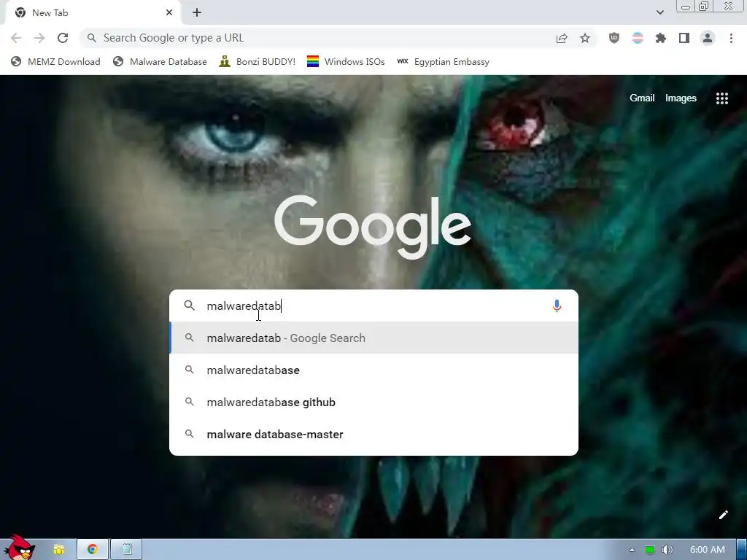
Task: Minimize the Chrome window
Action: 686,7
